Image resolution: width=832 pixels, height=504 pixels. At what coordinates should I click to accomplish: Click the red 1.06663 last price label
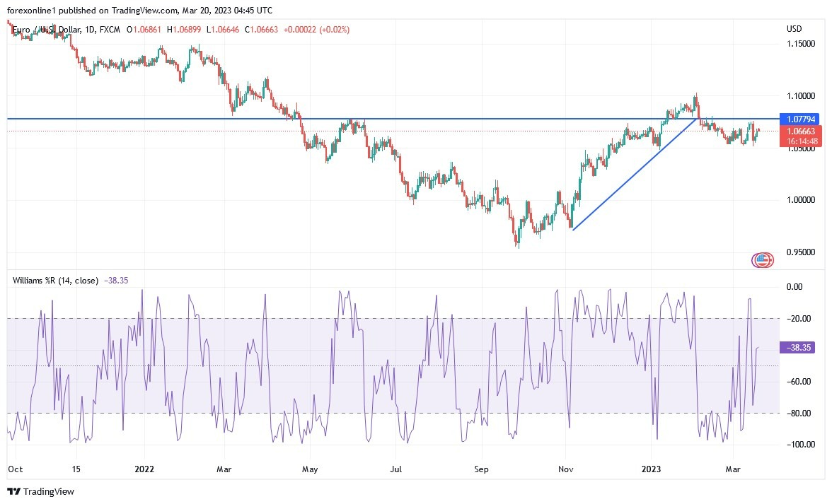pyautogui.click(x=800, y=131)
